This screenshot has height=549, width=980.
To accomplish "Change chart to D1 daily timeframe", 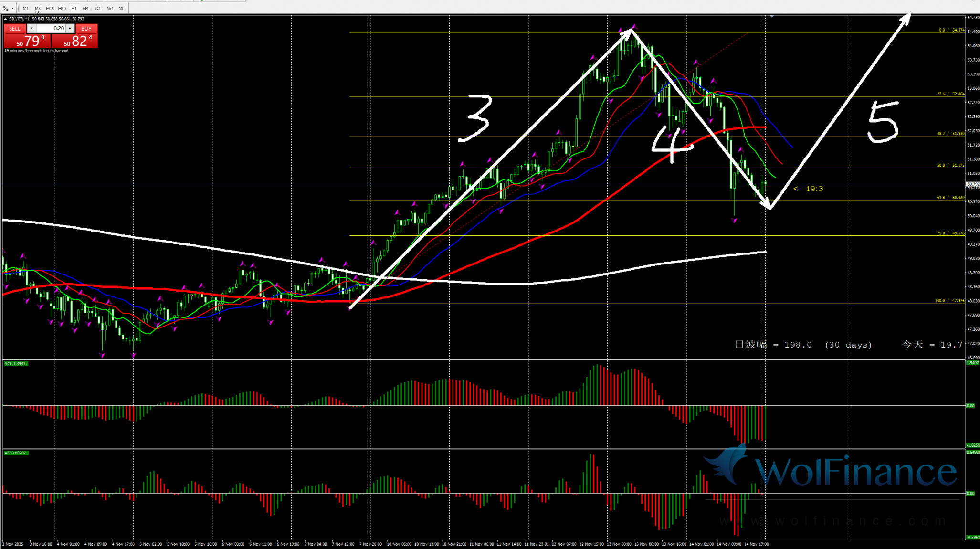I will [x=98, y=8].
